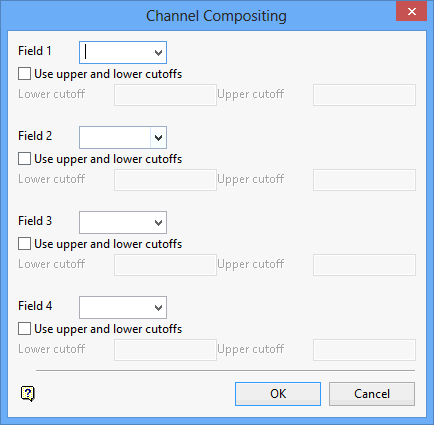This screenshot has height=425, width=434.
Task: Enable cutoffs checkbox under Field 1
Action: [x=24, y=74]
